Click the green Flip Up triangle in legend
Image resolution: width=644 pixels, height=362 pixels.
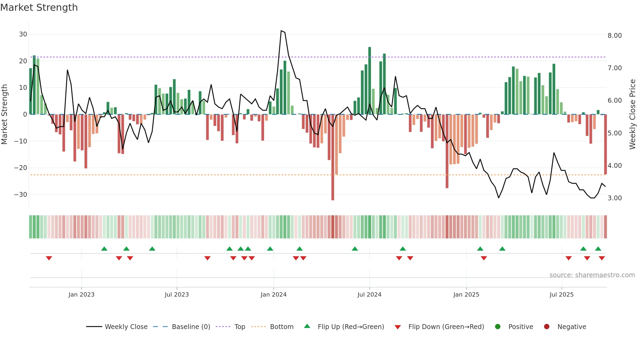(x=307, y=326)
